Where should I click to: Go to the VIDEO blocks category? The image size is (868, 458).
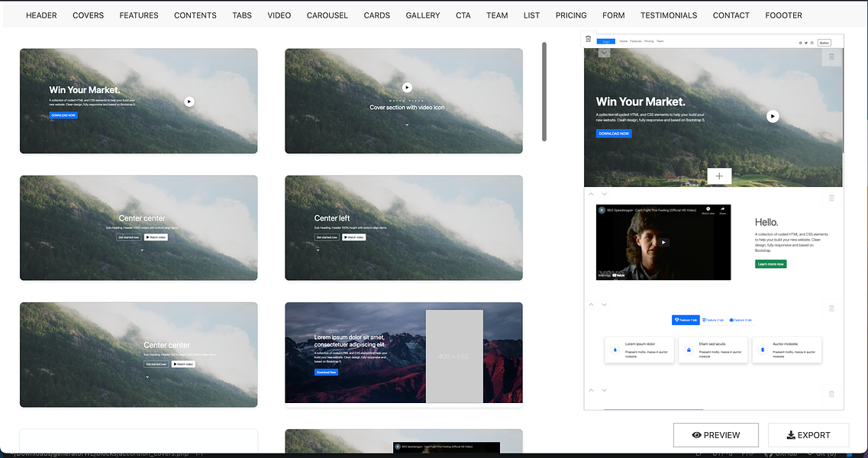(x=279, y=15)
